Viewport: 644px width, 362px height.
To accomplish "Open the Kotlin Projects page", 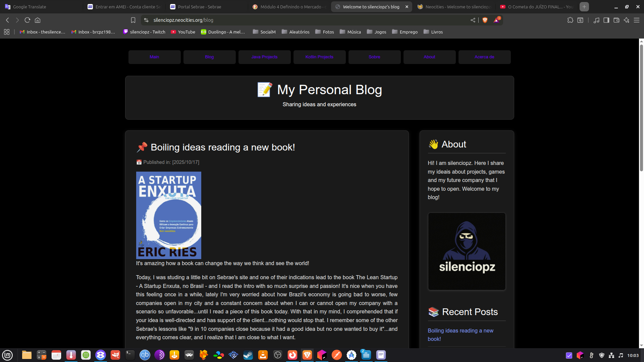I will click(x=319, y=57).
